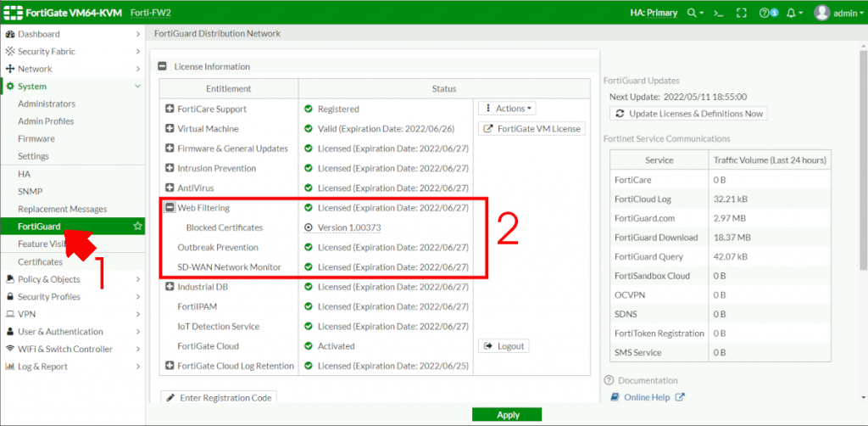The height and width of the screenshot is (426, 868).
Task: Open the Online Help link
Action: [647, 397]
